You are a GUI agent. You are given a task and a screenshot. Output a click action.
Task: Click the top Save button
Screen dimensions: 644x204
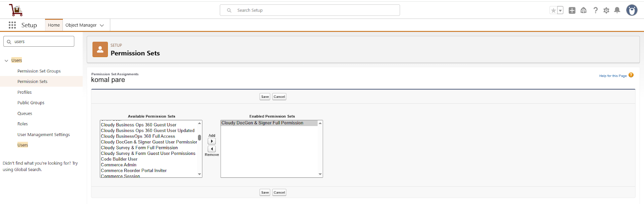(x=265, y=97)
